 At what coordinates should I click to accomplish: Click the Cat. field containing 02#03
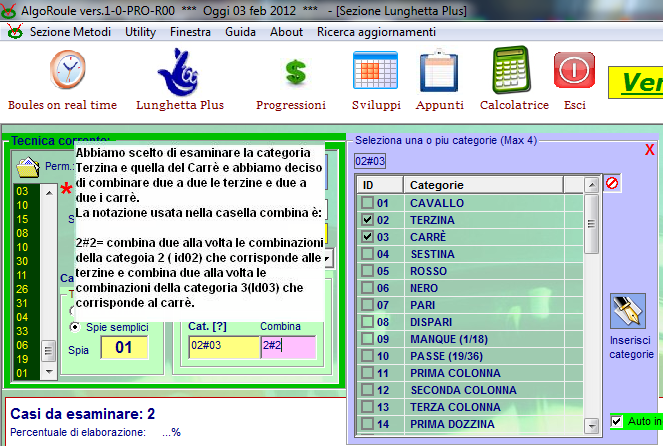tap(224, 347)
